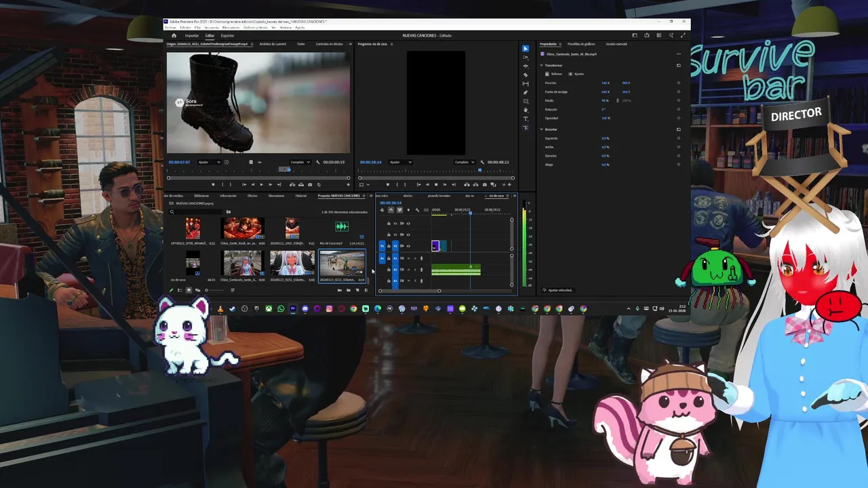Open Plantillas de gráficos tab

[581, 44]
